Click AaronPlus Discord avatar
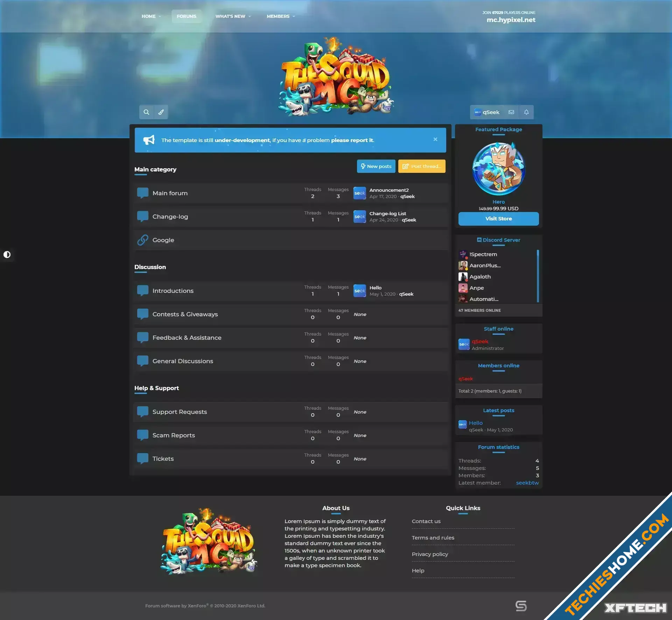This screenshot has height=620, width=672. [463, 266]
